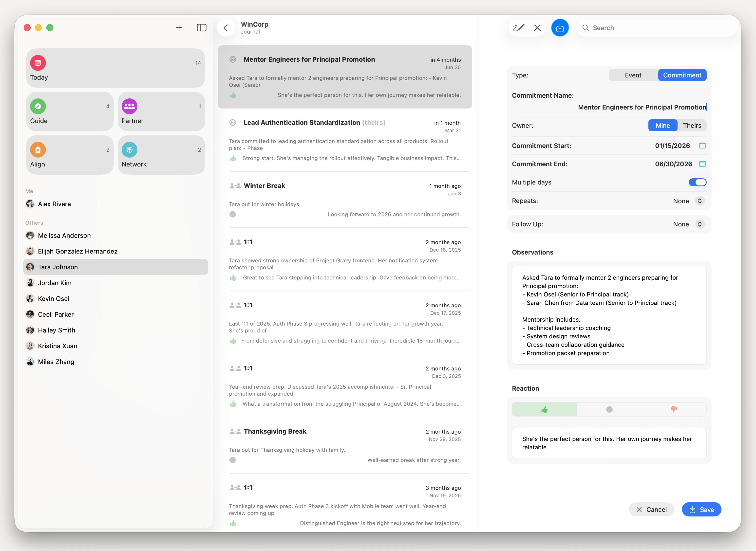Open the Network list
This screenshot has width=756, height=551.
click(161, 155)
